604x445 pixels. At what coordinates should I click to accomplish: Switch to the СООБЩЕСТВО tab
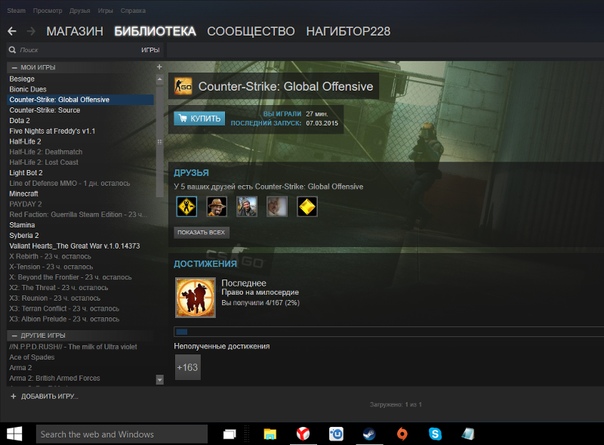tap(251, 31)
